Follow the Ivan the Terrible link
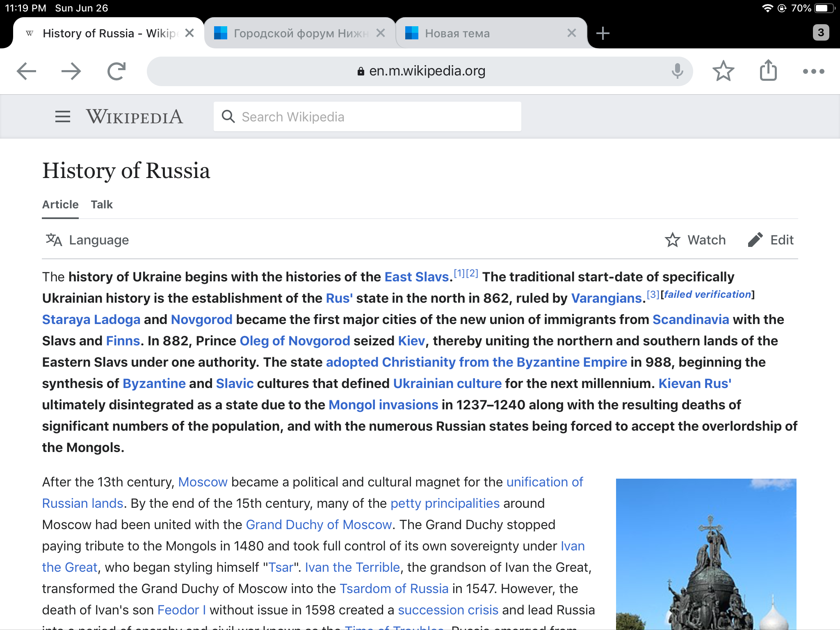 352,567
